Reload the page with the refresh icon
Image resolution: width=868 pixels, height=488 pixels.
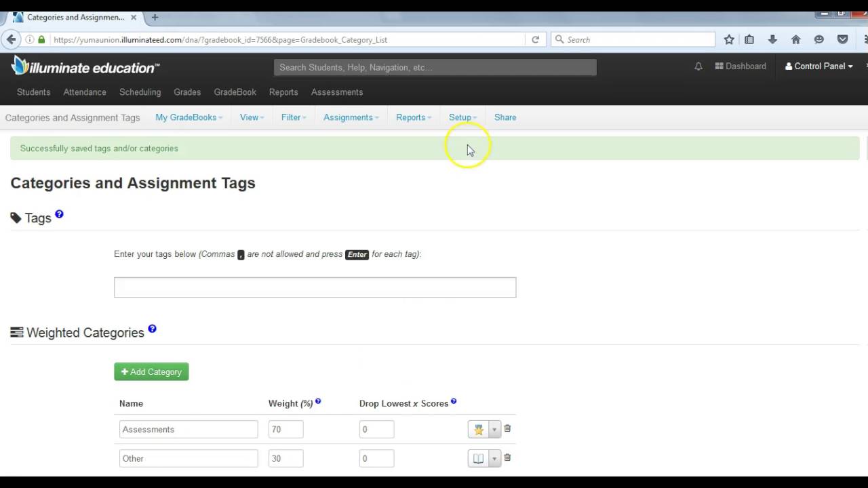535,39
